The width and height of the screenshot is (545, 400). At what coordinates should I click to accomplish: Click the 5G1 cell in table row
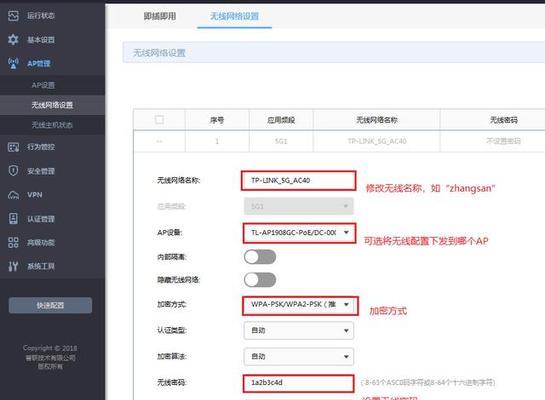tap(281, 141)
